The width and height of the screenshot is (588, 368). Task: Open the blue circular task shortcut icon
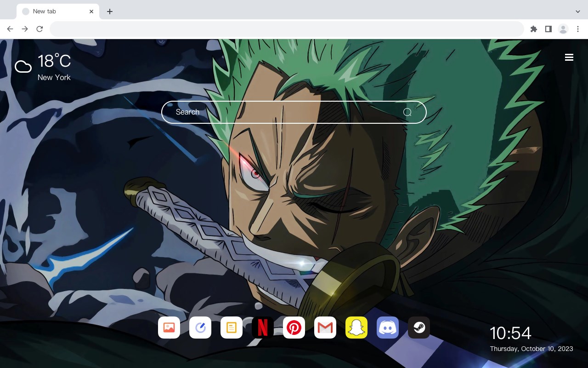(200, 328)
